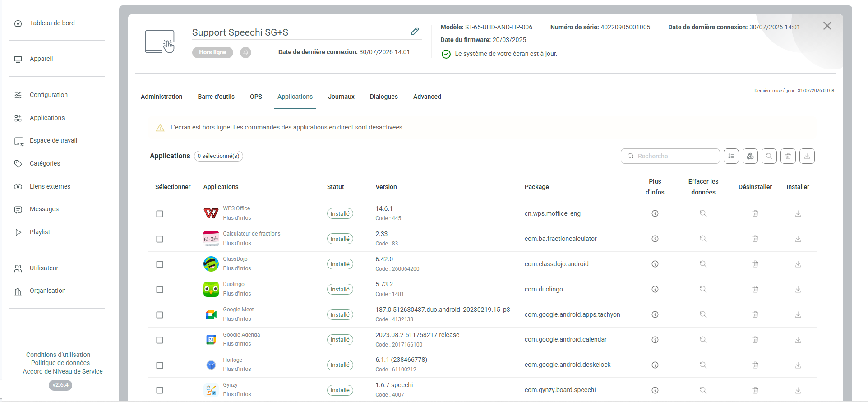Toggle the Google Meet checkbox
The image size is (868, 402).
point(160,315)
